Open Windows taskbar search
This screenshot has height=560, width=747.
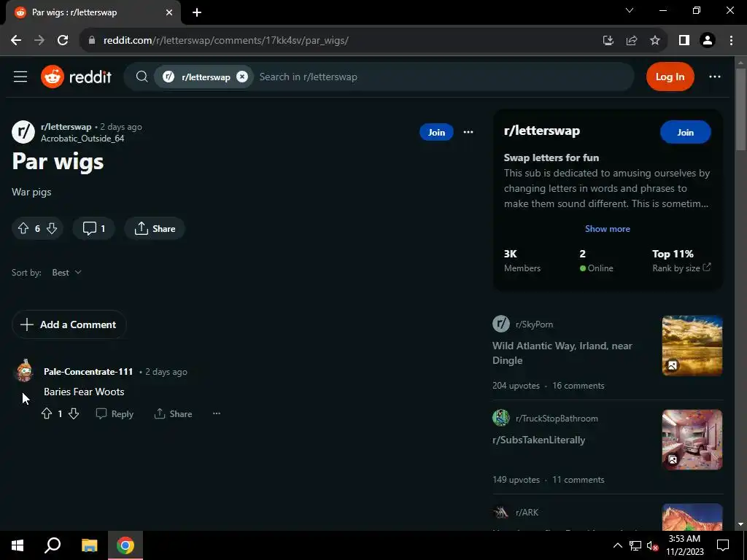point(53,545)
